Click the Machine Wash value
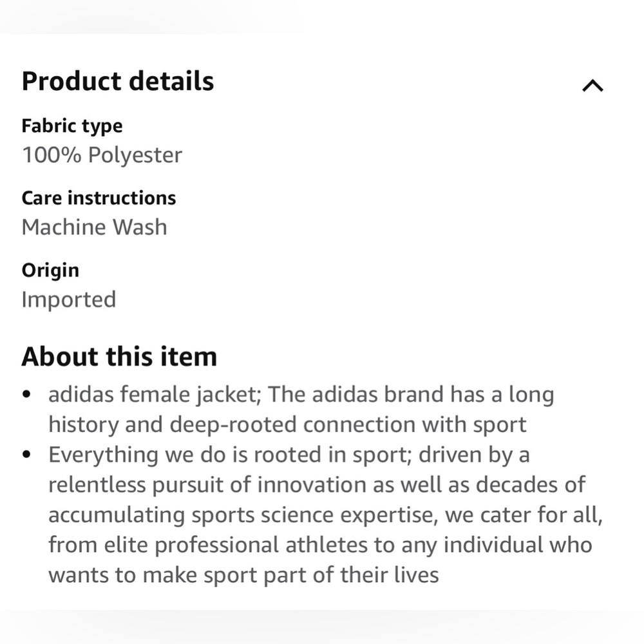 point(94,227)
